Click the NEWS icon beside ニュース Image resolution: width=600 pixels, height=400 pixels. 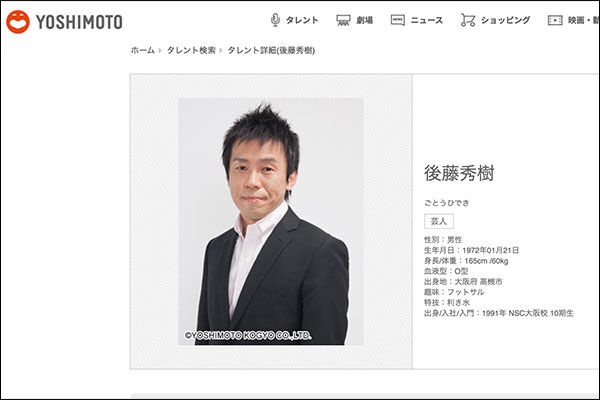(398, 20)
